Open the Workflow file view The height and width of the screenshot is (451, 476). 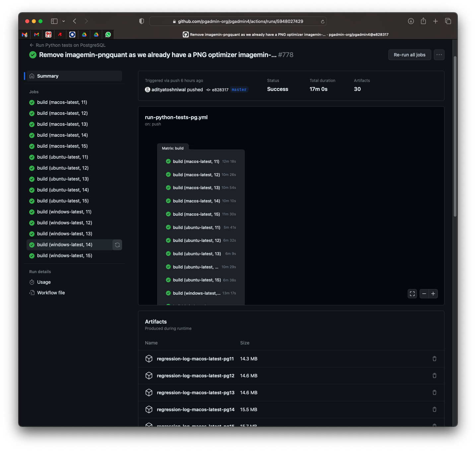pos(50,292)
